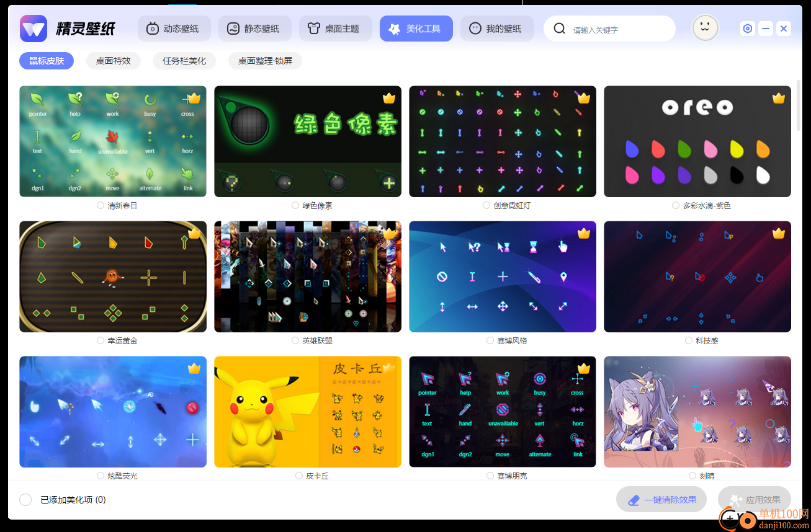Select the 任务栏美化 sub-tab
811x532 pixels.
(x=184, y=61)
